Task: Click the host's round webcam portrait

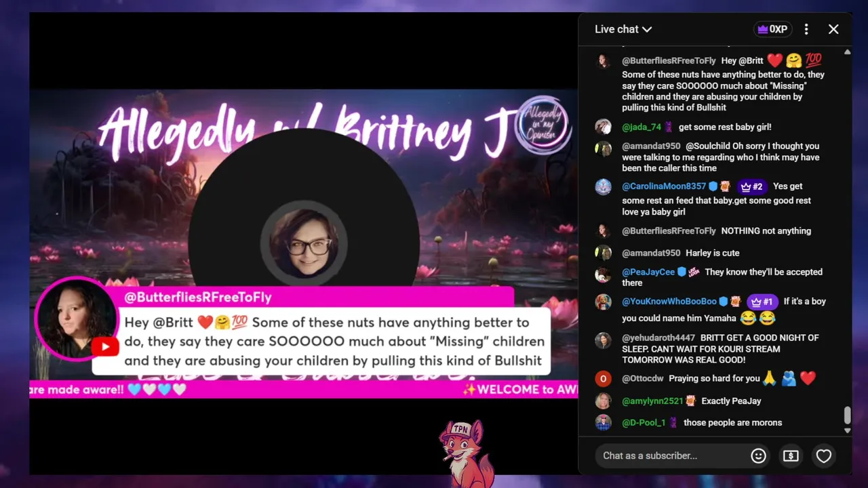Action: [x=304, y=243]
